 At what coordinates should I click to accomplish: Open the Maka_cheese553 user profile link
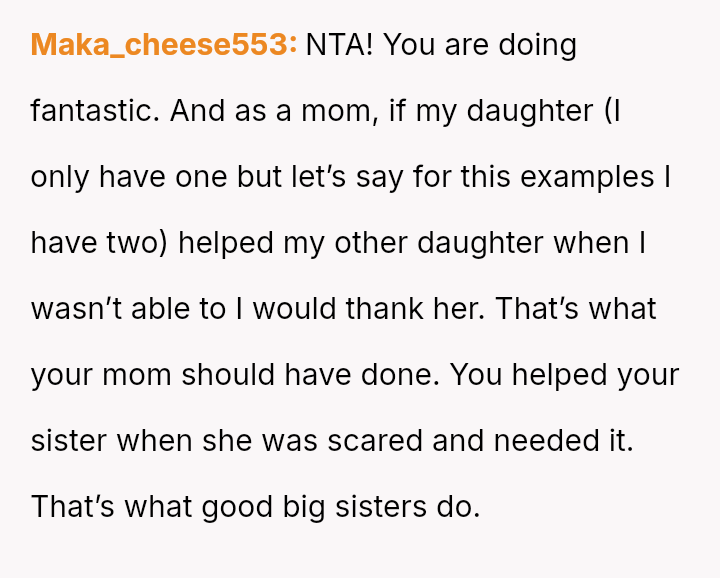pyautogui.click(x=164, y=45)
